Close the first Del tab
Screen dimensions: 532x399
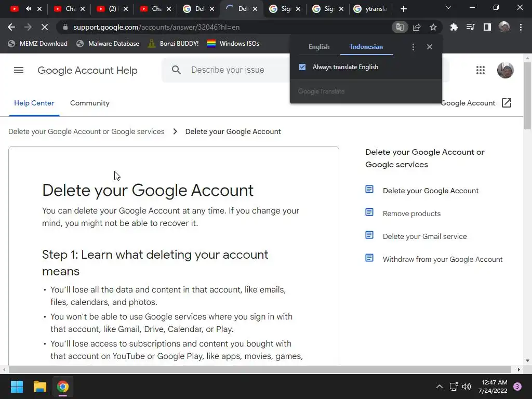tap(212, 9)
